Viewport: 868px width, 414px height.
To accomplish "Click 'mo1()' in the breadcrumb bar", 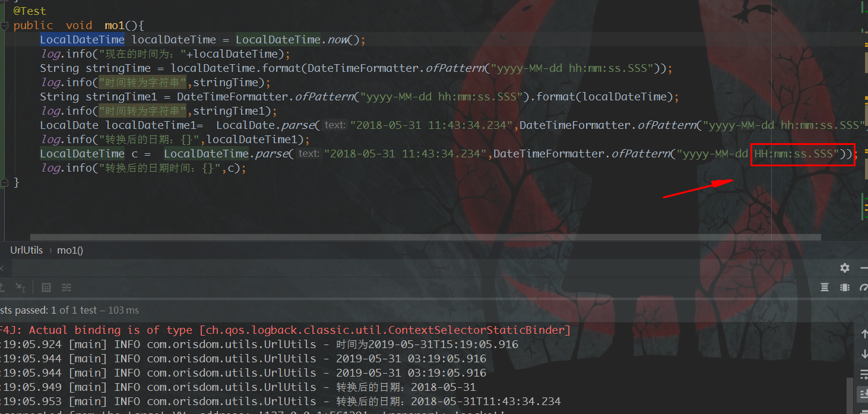I will (x=69, y=250).
